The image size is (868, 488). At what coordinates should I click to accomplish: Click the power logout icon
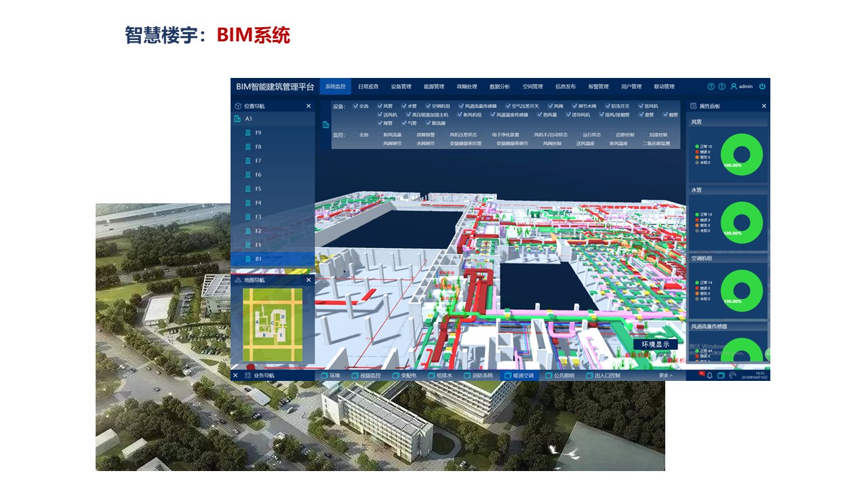pyautogui.click(x=762, y=87)
